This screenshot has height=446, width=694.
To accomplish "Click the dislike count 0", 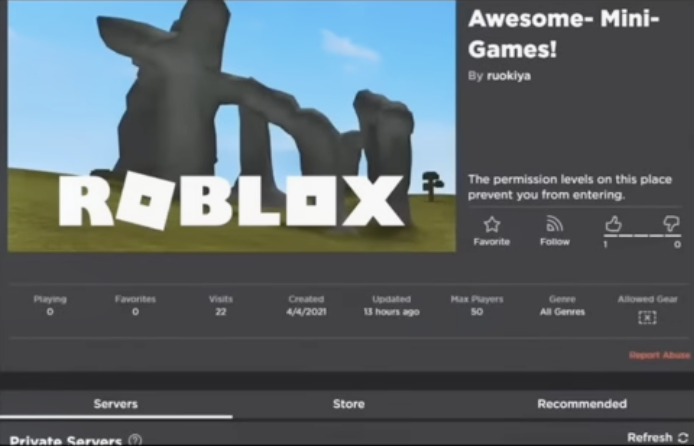I will [x=677, y=244].
